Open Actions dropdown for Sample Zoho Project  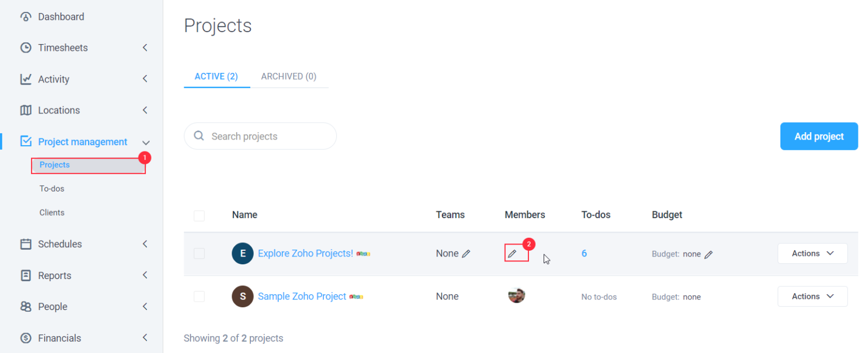[x=812, y=296]
